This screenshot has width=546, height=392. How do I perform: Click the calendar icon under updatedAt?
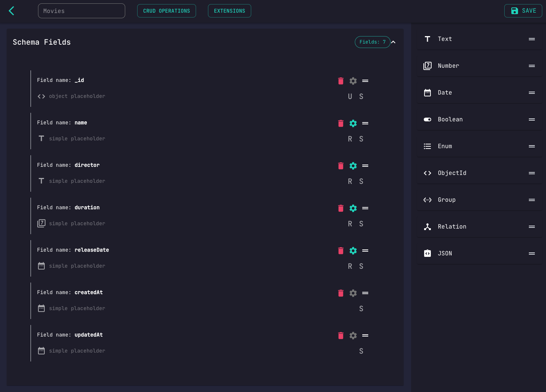pos(41,351)
